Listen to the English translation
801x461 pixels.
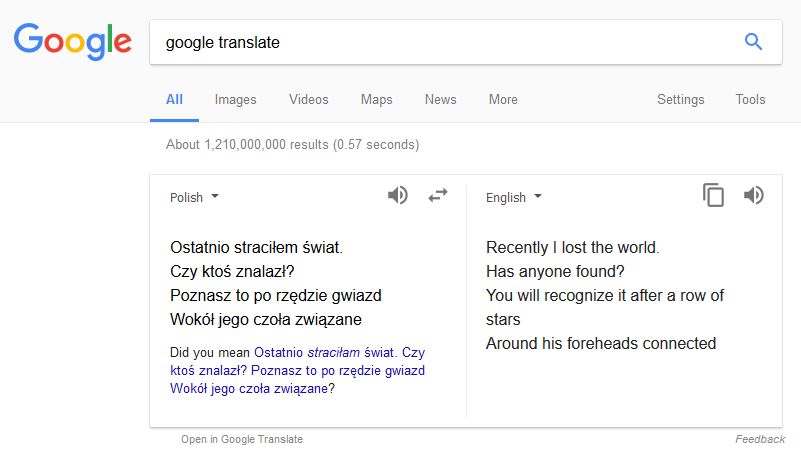(x=754, y=195)
